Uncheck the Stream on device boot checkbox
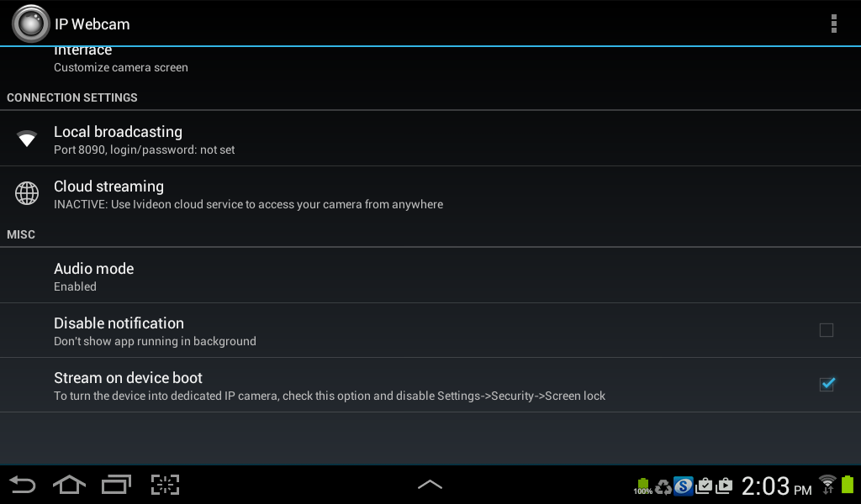Viewport: 861px width, 504px height. [827, 384]
